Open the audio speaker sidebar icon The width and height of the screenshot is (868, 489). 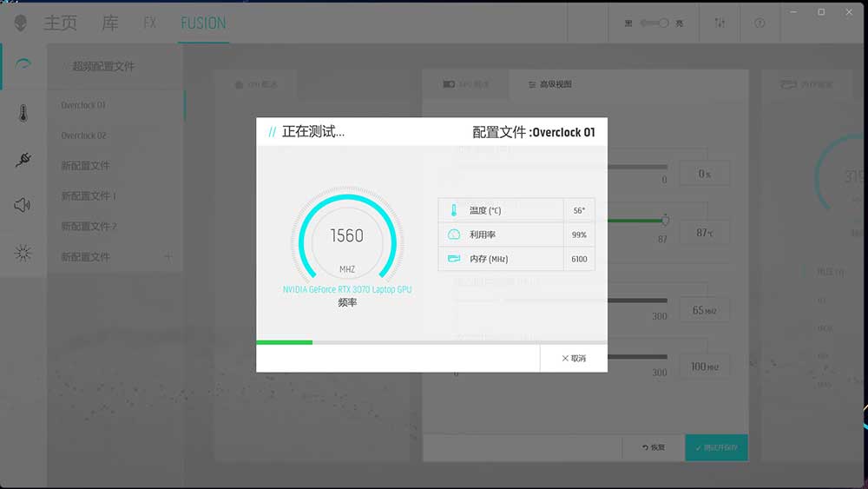[23, 205]
